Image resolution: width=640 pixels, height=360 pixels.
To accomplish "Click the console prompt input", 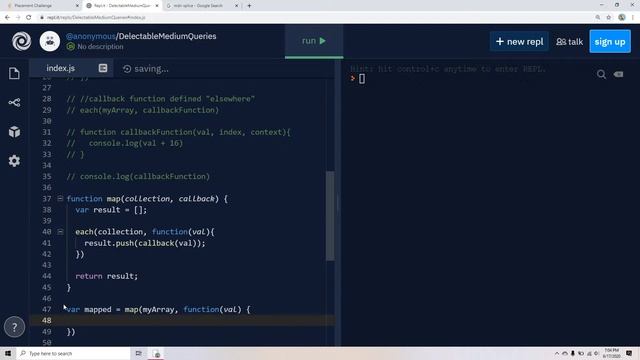I will (362, 79).
